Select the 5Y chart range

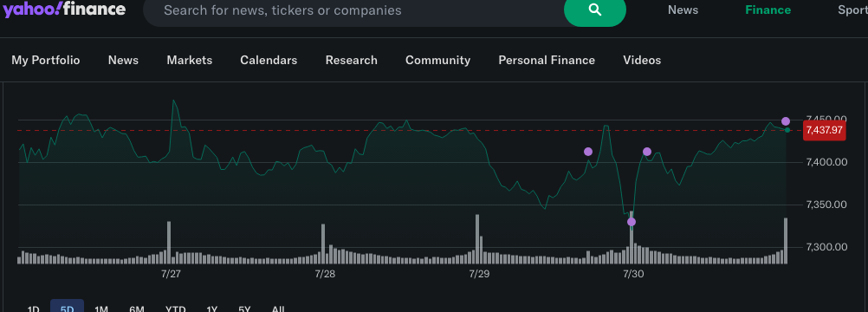[244, 308]
